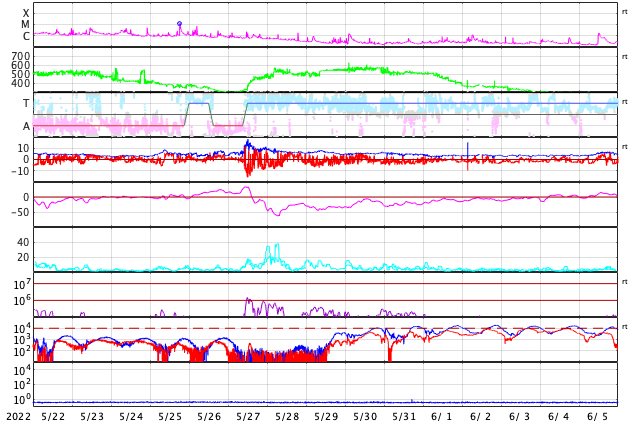This screenshot has height=424, width=634.
Task: Click the red dashed threshold line in the lower panel
Action: (x=300, y=328)
